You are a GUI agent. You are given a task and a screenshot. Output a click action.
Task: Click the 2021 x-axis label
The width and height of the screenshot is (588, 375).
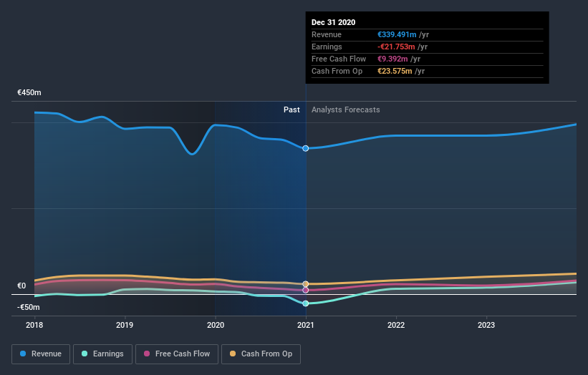point(306,325)
